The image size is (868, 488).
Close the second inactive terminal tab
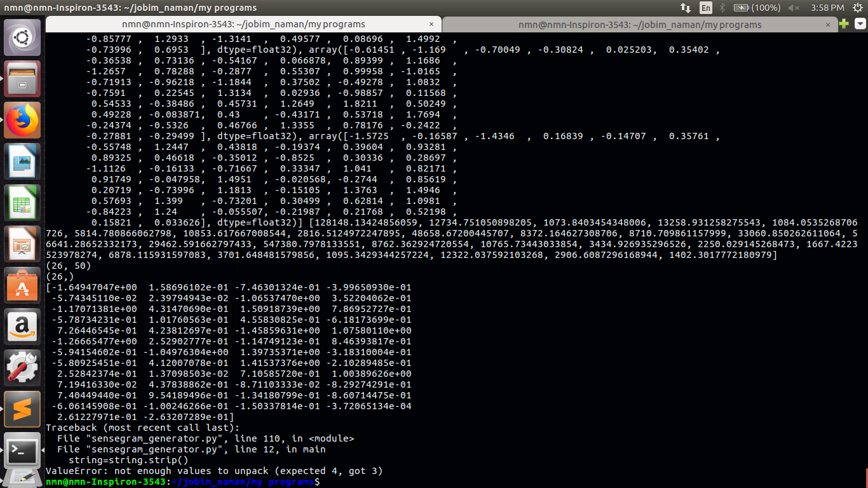click(828, 24)
